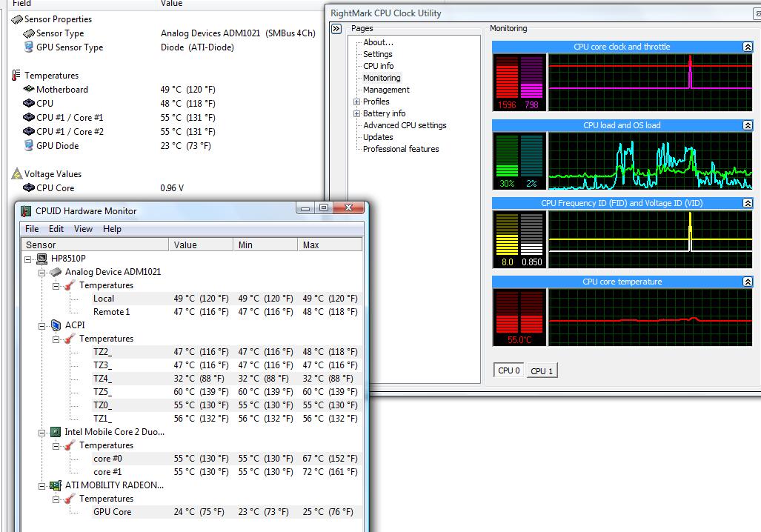Open the Management page
The width and height of the screenshot is (761, 532).
click(x=386, y=90)
